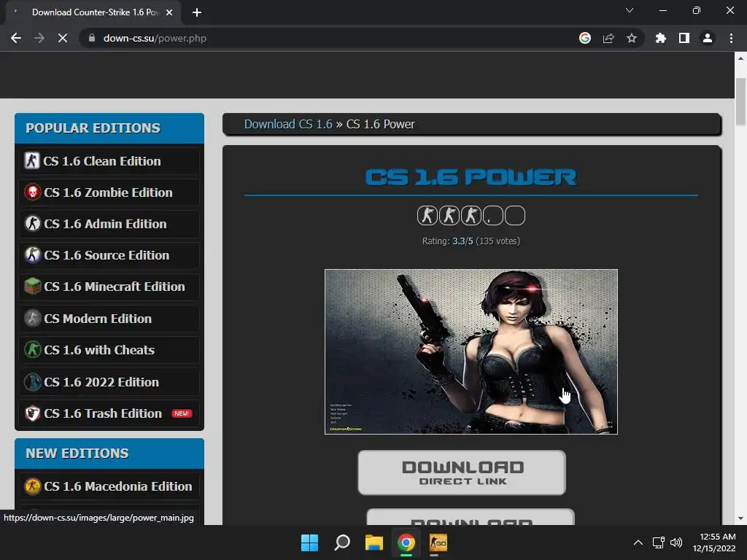Open the Chrome profile icon
The height and width of the screenshot is (560, 747).
pos(708,38)
